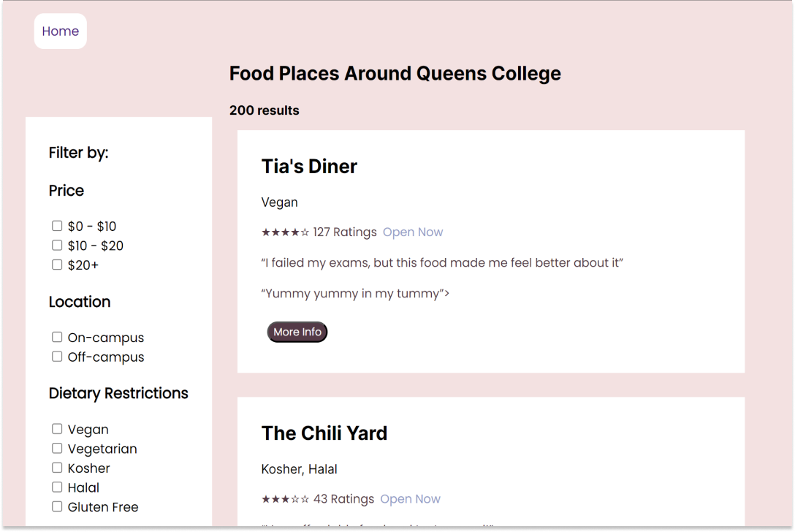Toggle the Kosher filter on
The image size is (795, 532).
[x=57, y=468]
